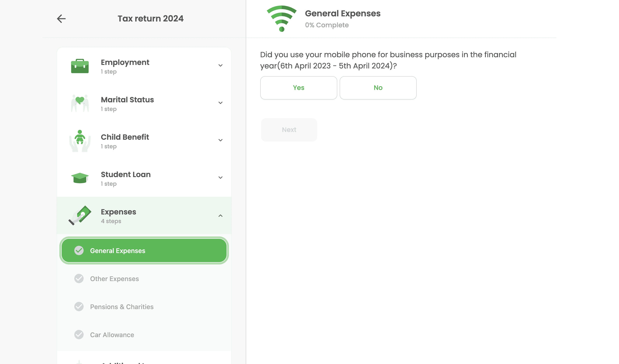The height and width of the screenshot is (364, 619).
Task: Click the back arrow icon
Action: click(61, 19)
